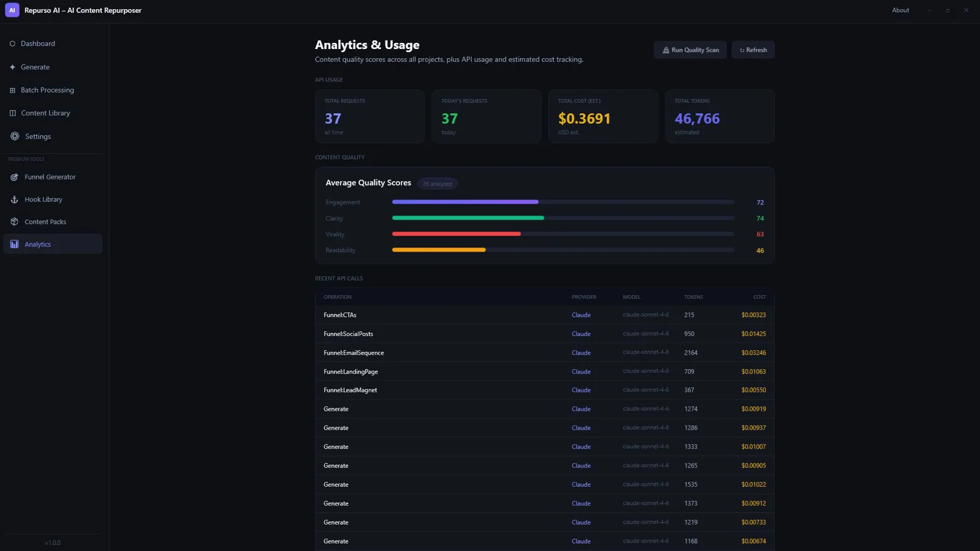Open the Hook Library anchor icon
Image resolution: width=980 pixels, height=551 pixels.
15,200
